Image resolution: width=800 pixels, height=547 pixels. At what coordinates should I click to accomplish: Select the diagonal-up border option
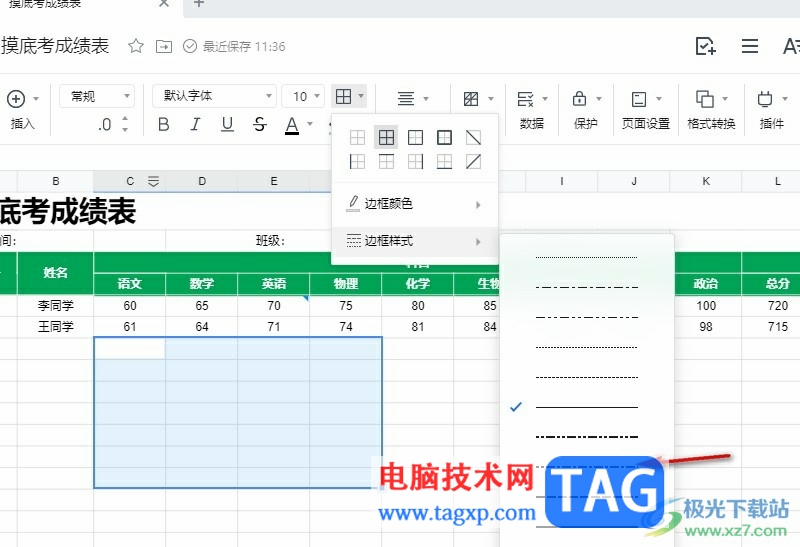[473, 162]
